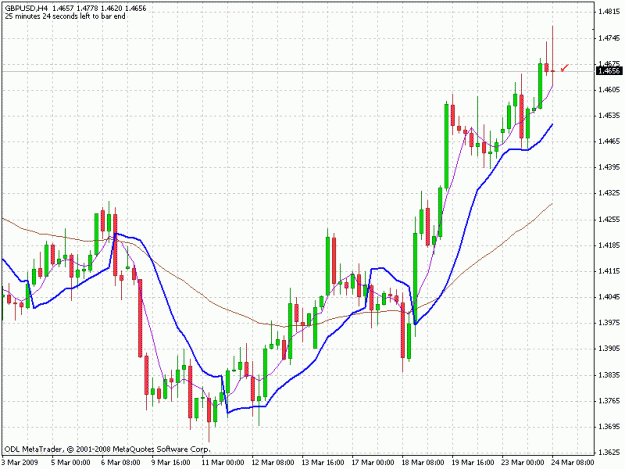The width and height of the screenshot is (625, 469).
Task: Click the 1.4255 price scale label
Action: tap(609, 219)
